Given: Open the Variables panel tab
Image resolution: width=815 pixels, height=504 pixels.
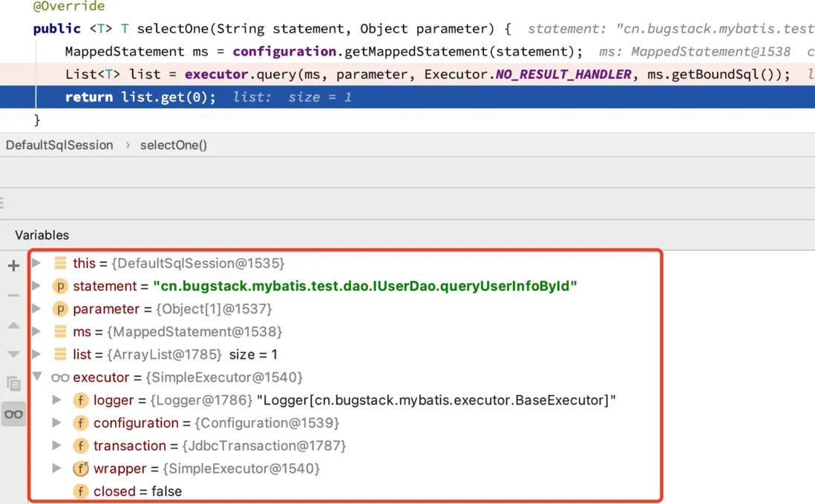Looking at the screenshot, I should pyautogui.click(x=42, y=235).
